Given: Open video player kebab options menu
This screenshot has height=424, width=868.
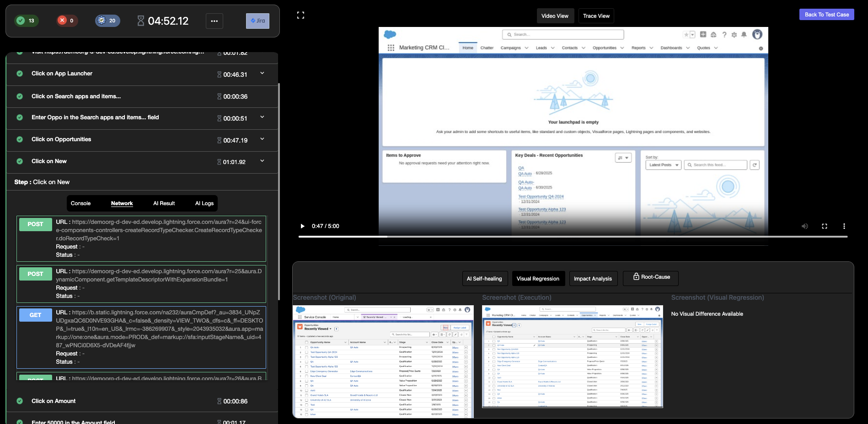Looking at the screenshot, I should 844,226.
